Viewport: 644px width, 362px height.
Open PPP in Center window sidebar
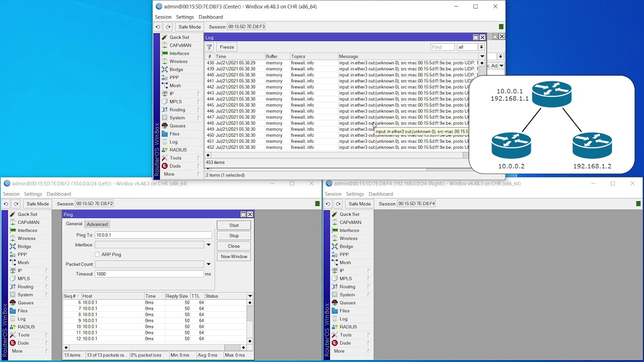[x=174, y=77]
